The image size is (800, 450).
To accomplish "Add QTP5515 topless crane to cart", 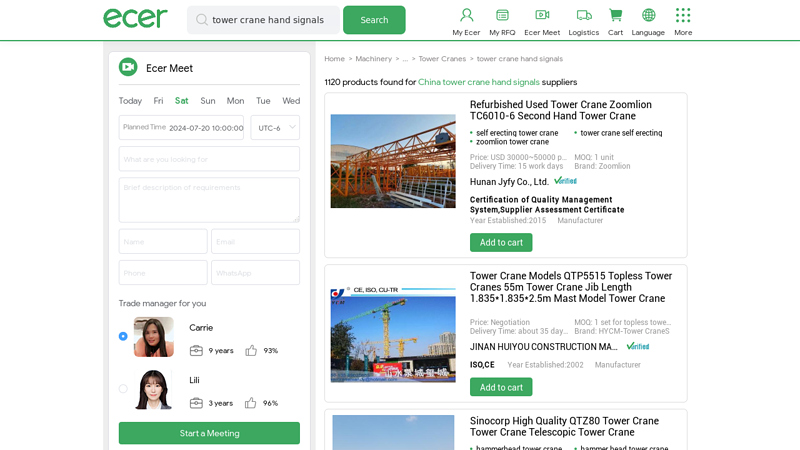I will (501, 387).
